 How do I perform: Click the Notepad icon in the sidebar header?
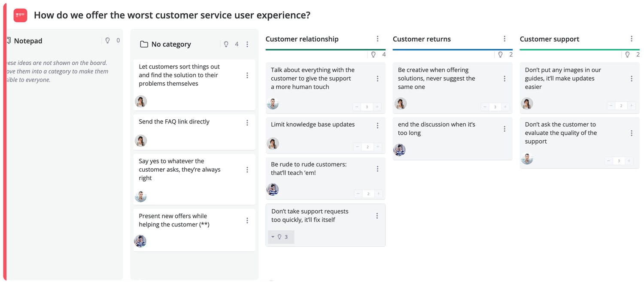tap(8, 41)
